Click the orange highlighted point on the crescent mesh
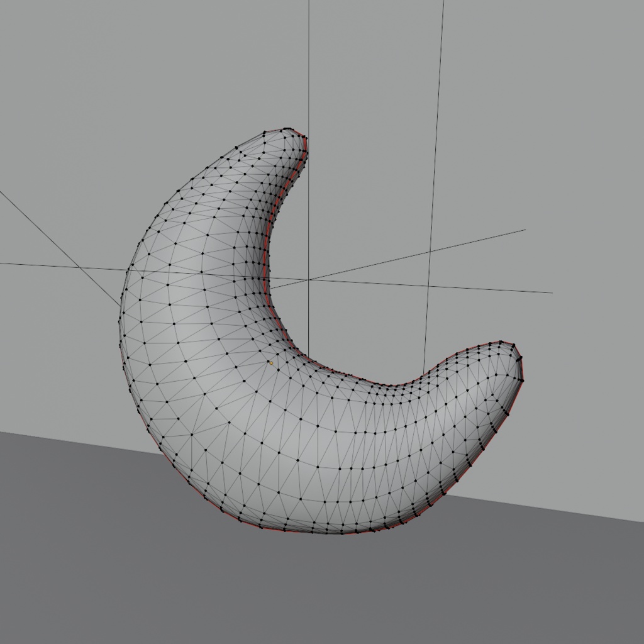This screenshot has width=644, height=644. (271, 363)
